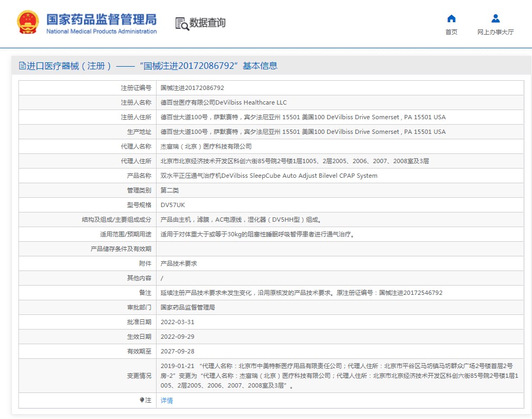Click the 注册人名称 row label
This screenshot has width=532, height=419.
click(136, 102)
